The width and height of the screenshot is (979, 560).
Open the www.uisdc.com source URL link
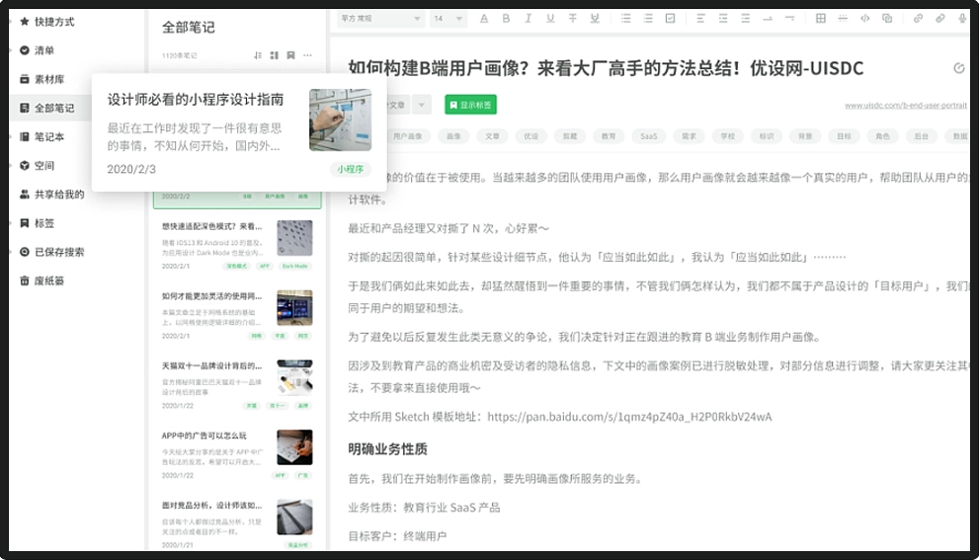(x=905, y=106)
